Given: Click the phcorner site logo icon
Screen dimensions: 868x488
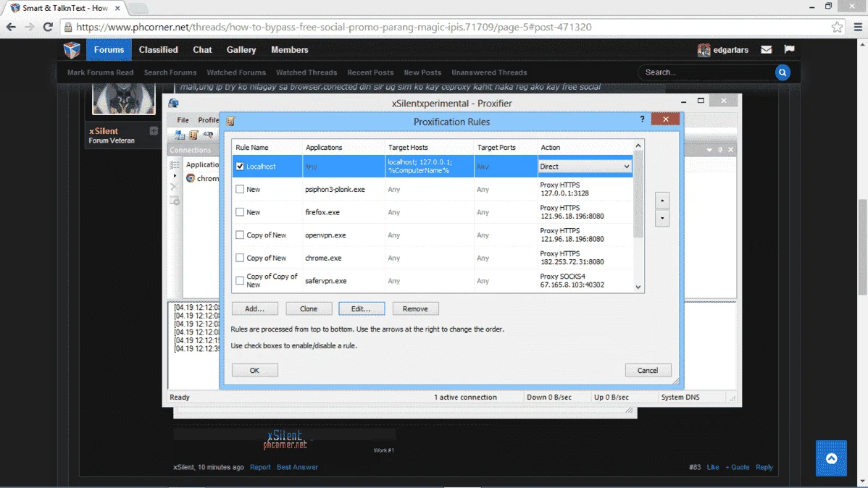Looking at the screenshot, I should pos(72,50).
